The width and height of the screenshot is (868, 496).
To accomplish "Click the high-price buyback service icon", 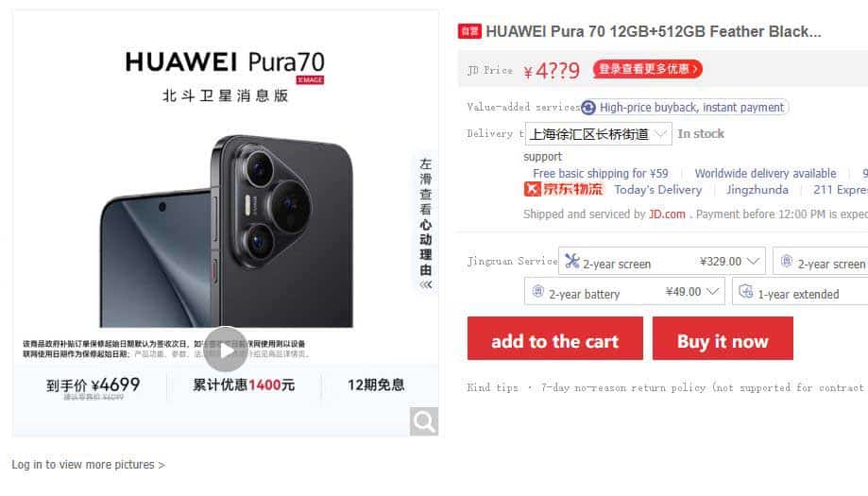I will [x=588, y=108].
